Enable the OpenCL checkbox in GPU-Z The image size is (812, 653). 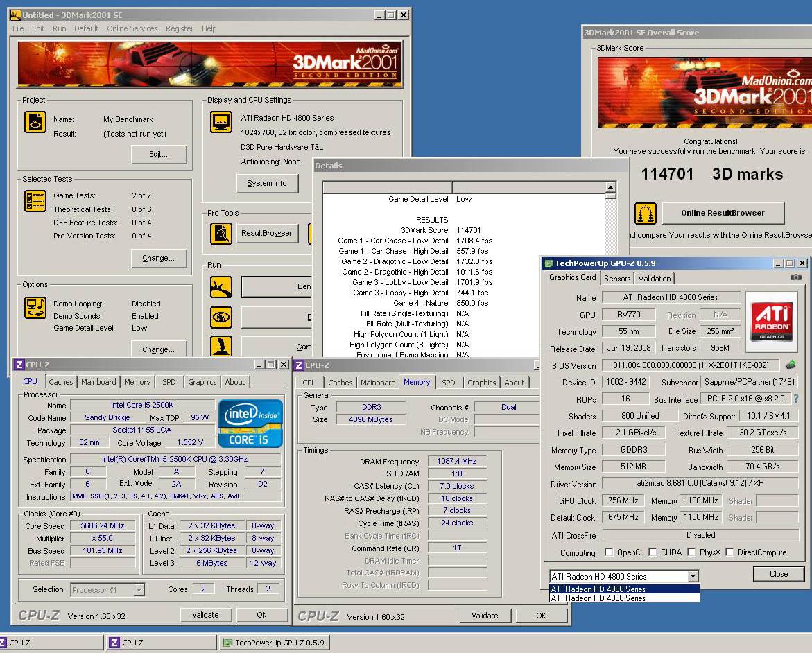pos(609,552)
